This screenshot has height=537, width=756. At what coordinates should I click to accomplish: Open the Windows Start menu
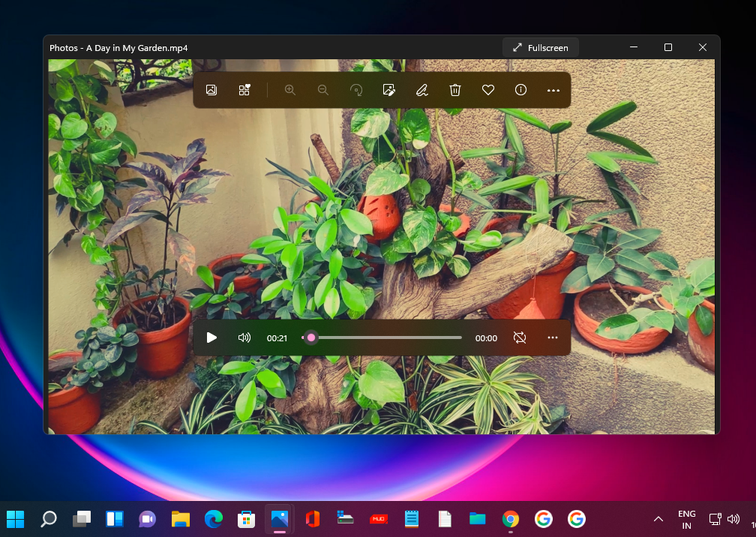(x=15, y=518)
